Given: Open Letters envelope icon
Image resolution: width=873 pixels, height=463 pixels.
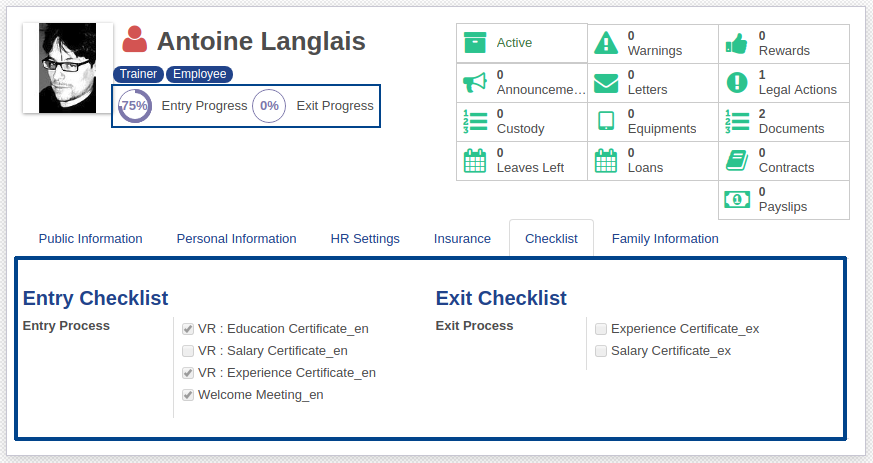Looking at the screenshot, I should click(606, 82).
